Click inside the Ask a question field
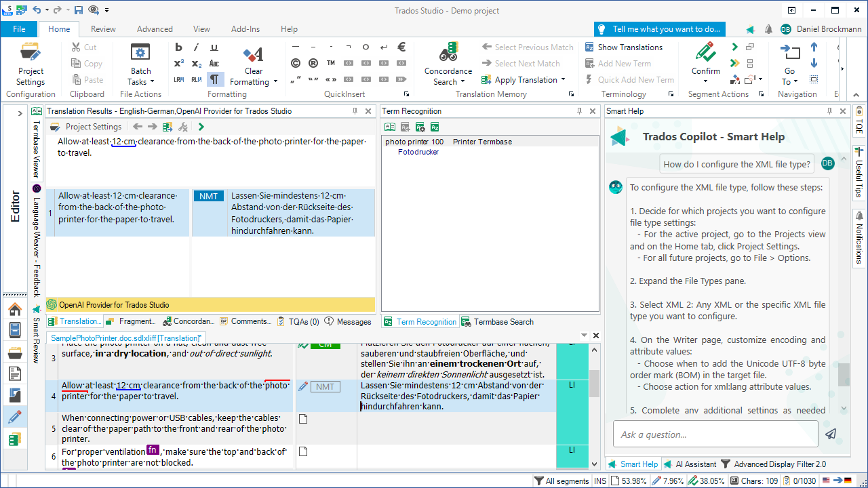 click(x=715, y=434)
